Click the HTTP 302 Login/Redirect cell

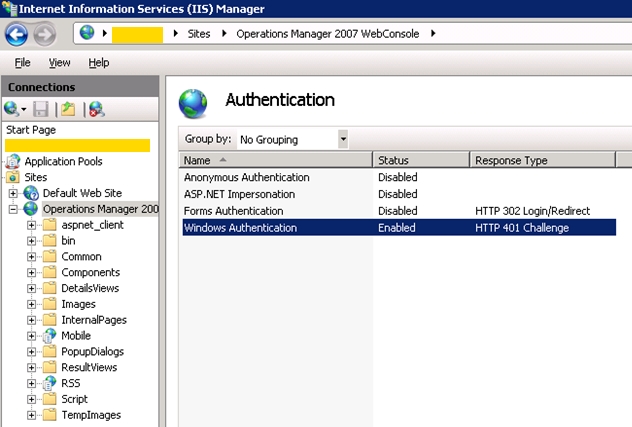532,211
